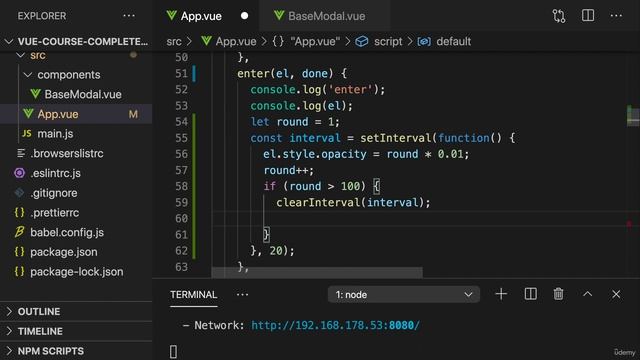This screenshot has height=360, width=640.
Task: Click the JS icon beside main.js
Action: tap(27, 134)
